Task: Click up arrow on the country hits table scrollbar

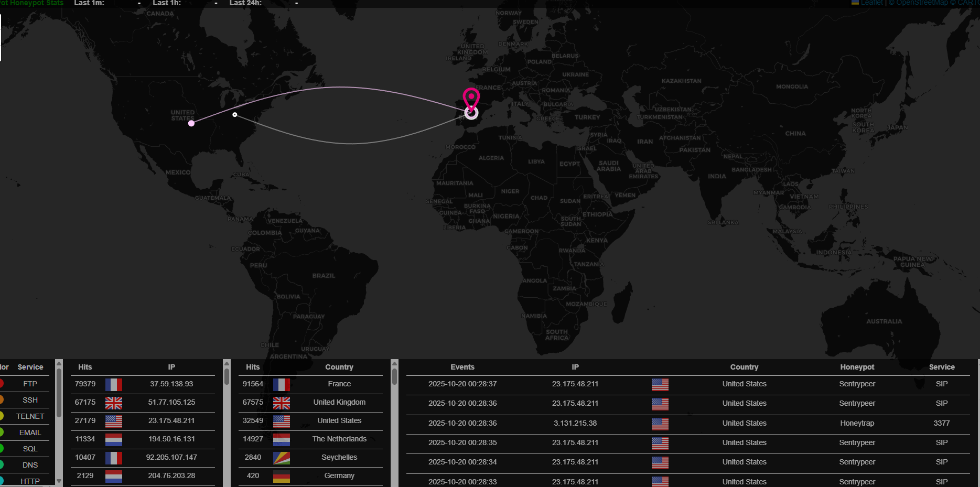Action: [x=394, y=363]
